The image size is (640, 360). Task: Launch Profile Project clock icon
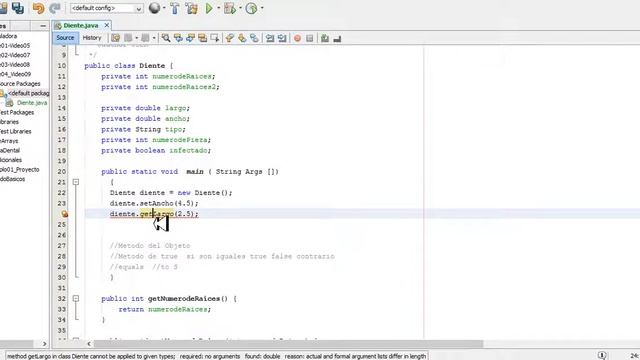click(251, 8)
